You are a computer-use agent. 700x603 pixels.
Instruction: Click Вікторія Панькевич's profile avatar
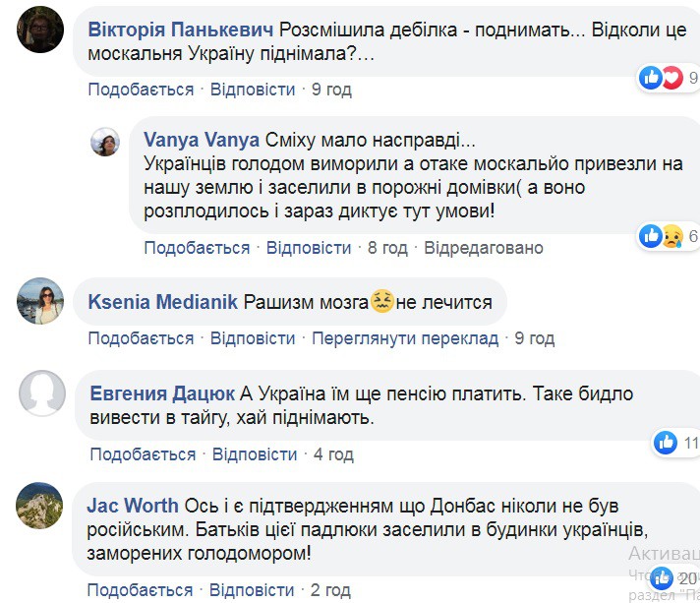pos(40,30)
